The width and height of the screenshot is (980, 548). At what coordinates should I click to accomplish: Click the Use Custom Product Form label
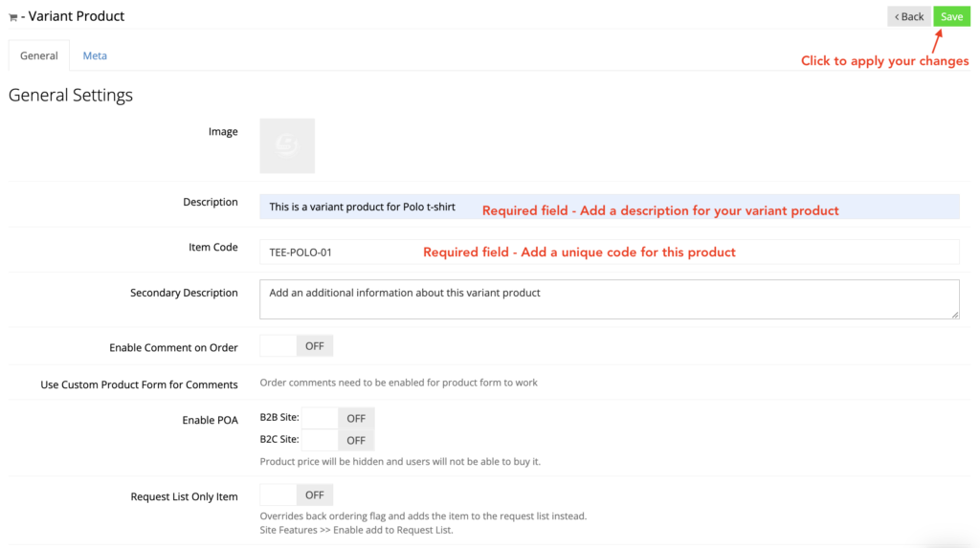click(x=139, y=384)
